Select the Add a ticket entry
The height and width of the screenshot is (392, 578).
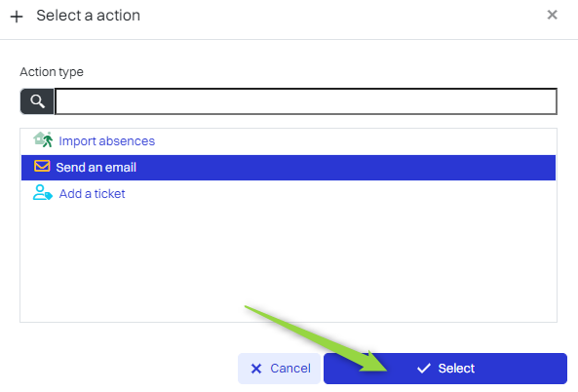click(289, 194)
